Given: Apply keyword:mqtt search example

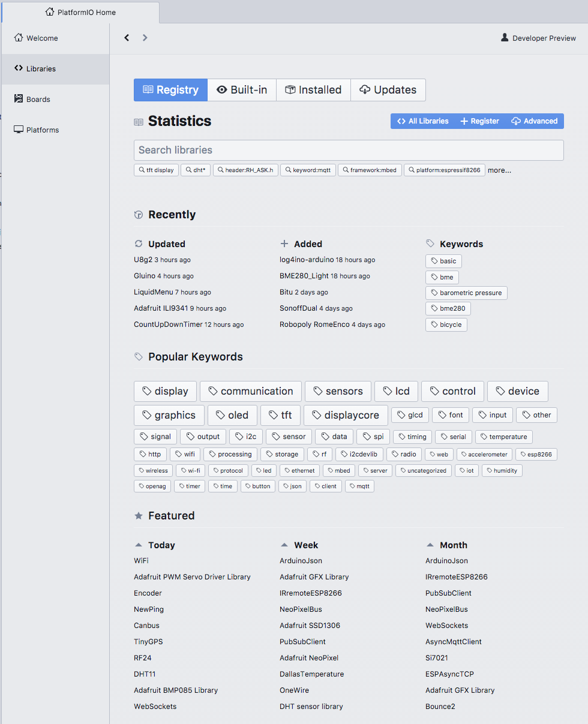Looking at the screenshot, I should (308, 170).
